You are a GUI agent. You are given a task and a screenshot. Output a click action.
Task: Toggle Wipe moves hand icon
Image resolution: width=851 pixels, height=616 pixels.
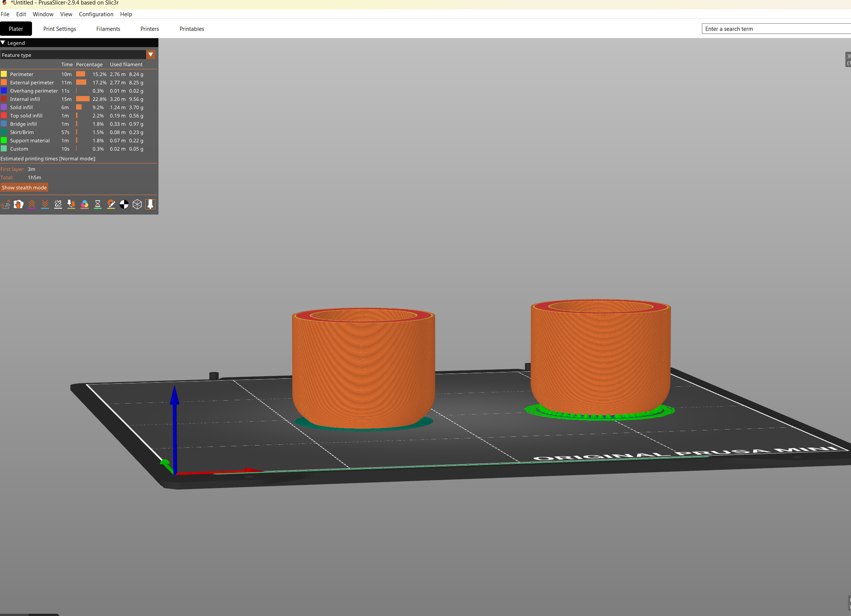(18, 204)
